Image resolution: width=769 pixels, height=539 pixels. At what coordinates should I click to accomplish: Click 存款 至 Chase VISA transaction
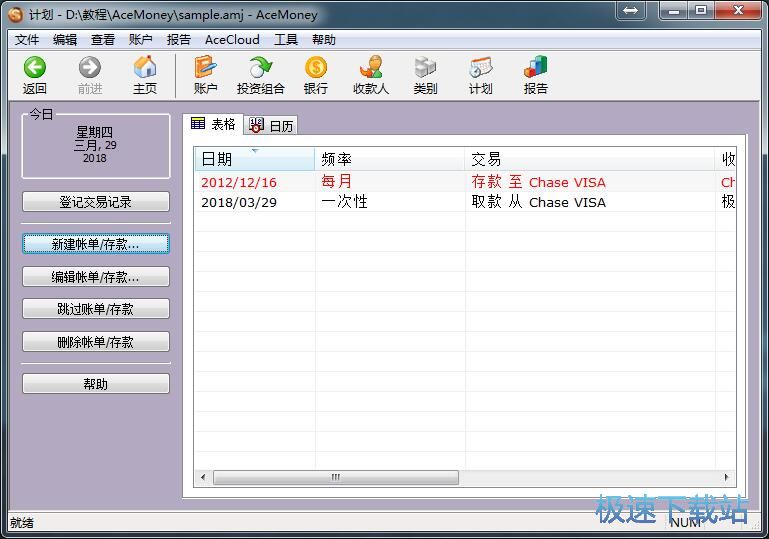(538, 182)
